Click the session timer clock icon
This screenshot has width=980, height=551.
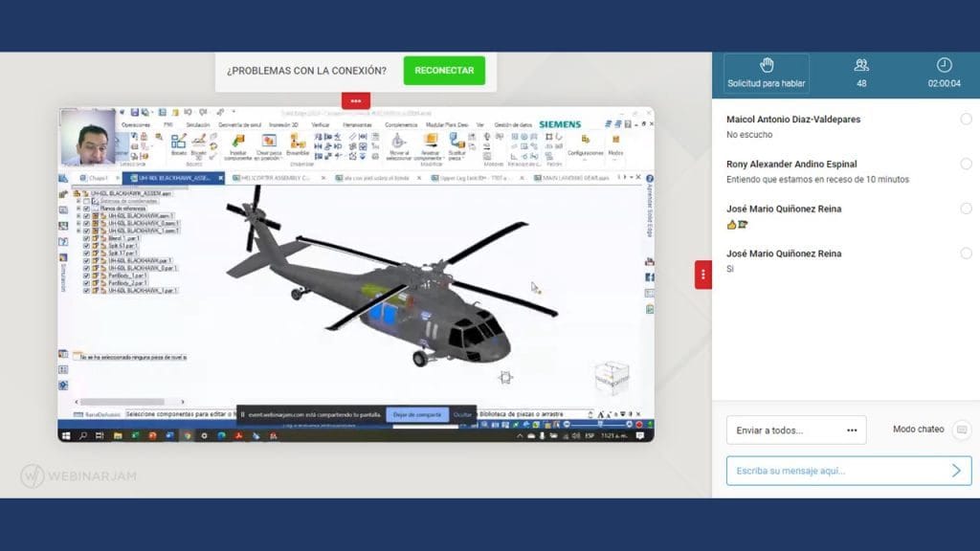[x=944, y=65]
